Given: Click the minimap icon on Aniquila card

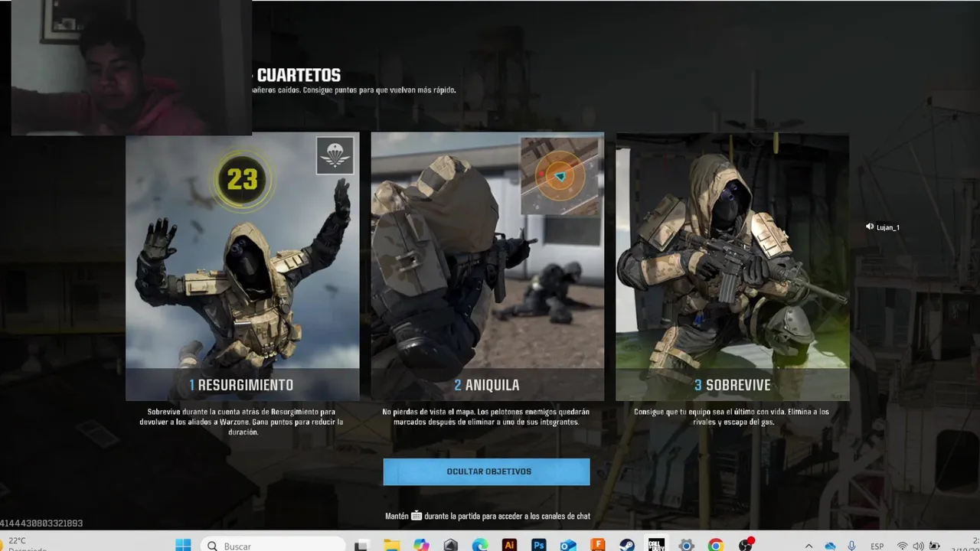Looking at the screenshot, I should pos(560,176).
